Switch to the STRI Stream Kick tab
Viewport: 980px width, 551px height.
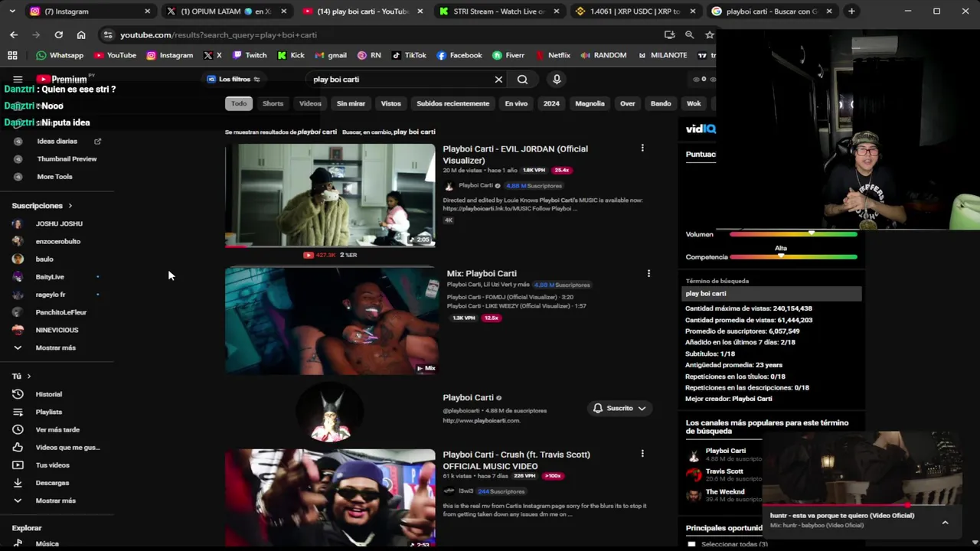click(498, 11)
